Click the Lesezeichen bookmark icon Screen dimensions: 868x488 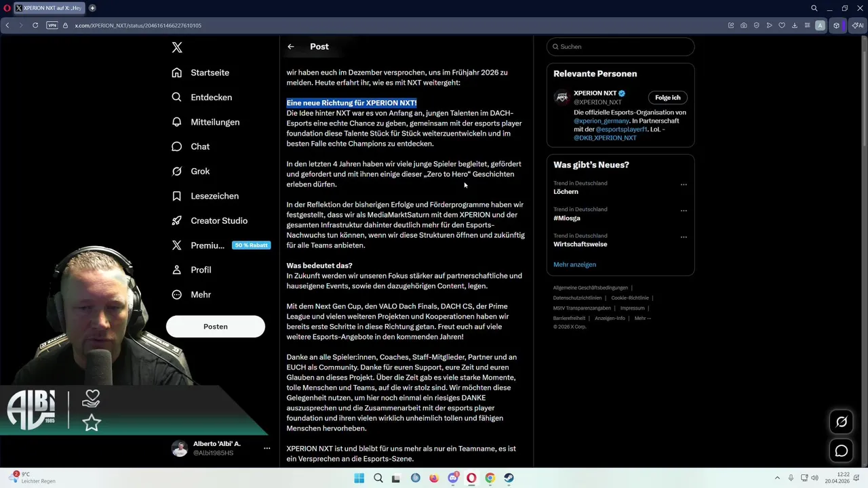177,196
